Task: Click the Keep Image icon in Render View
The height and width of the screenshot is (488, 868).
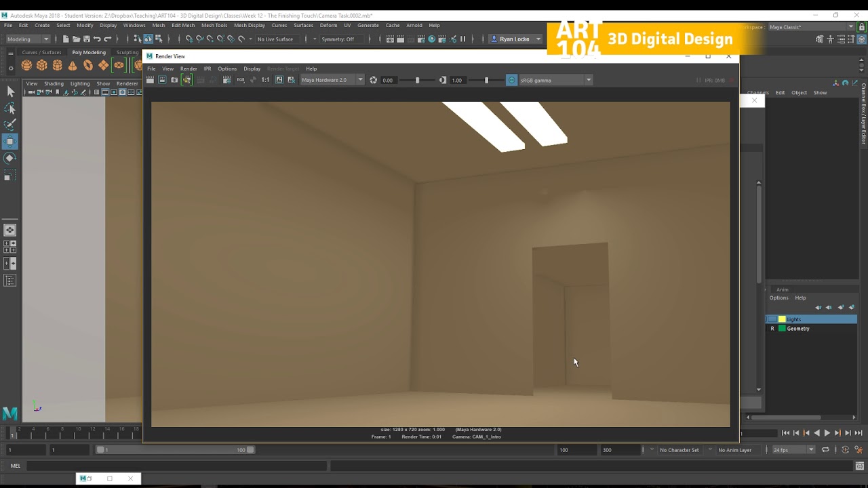Action: [x=279, y=80]
